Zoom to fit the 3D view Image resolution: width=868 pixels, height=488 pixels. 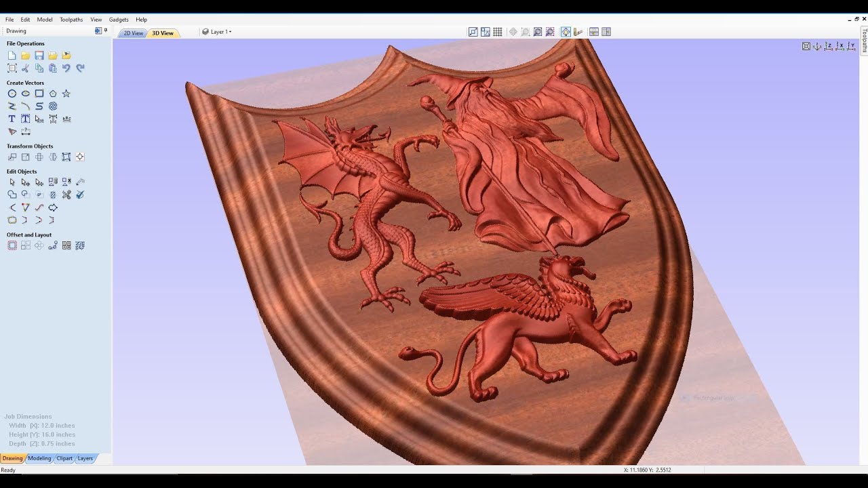(x=806, y=46)
